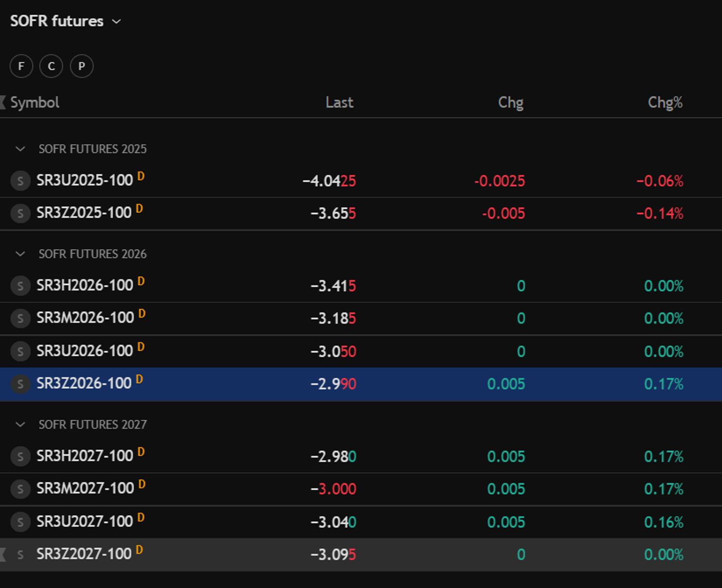
Task: Collapse the SOFR FUTURES 2027 section
Action: tap(20, 424)
